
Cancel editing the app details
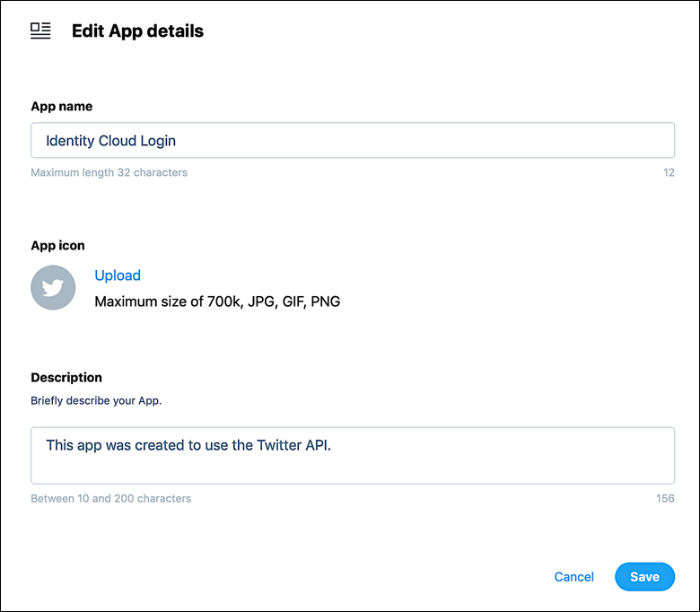click(574, 577)
